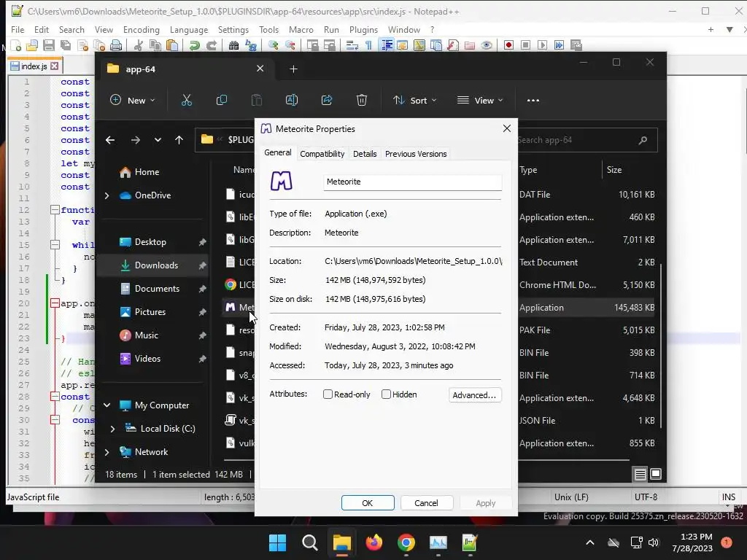Image resolution: width=747 pixels, height=560 pixels.
Task: Click the Notepad++ Save toolbar icon
Action: click(49, 46)
